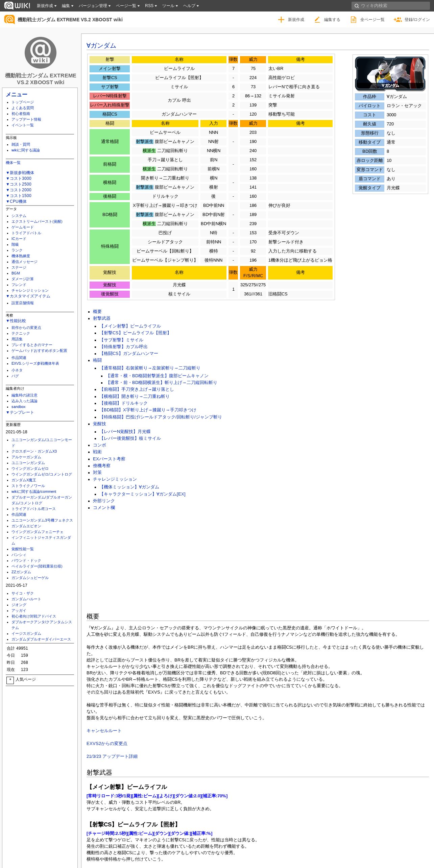Click the plus icon for 新規作成
Image resolution: width=434 pixels, height=868 pixels.
click(281, 20)
